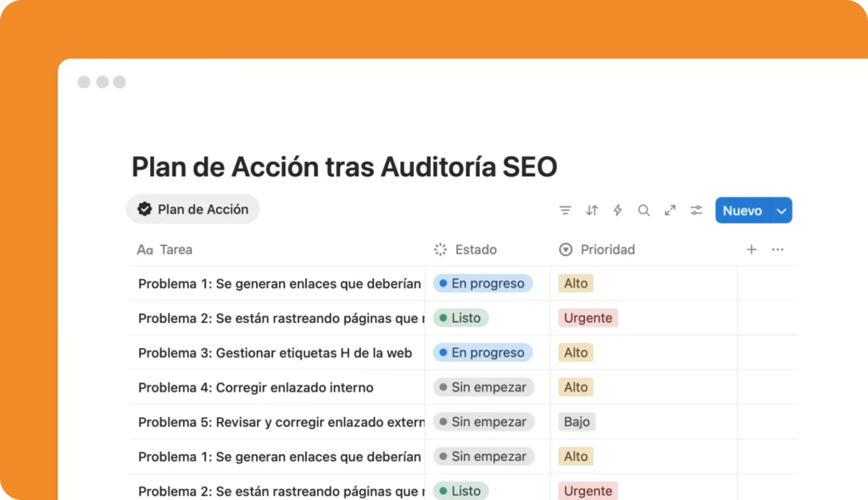Click the red Urgente tag on Problema 2
This screenshot has width=868, height=500.
point(587,319)
